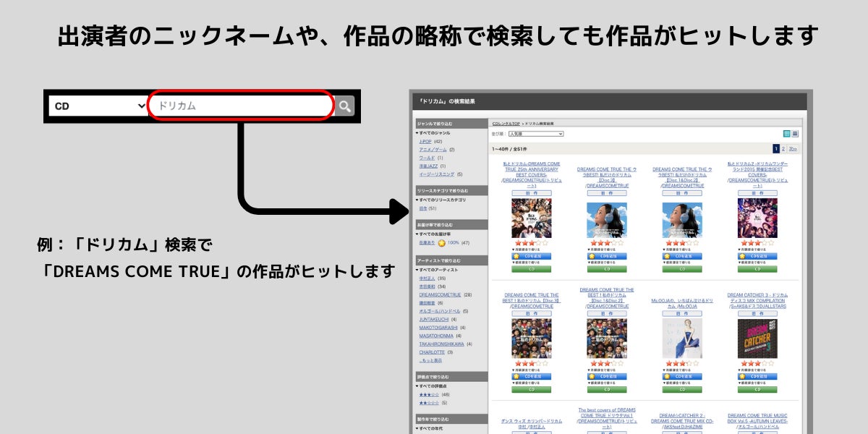Open ウラBEST! 私だけのドリカム Disc.1&Disc.2 title
This screenshot has width=868, height=434.
click(x=682, y=177)
